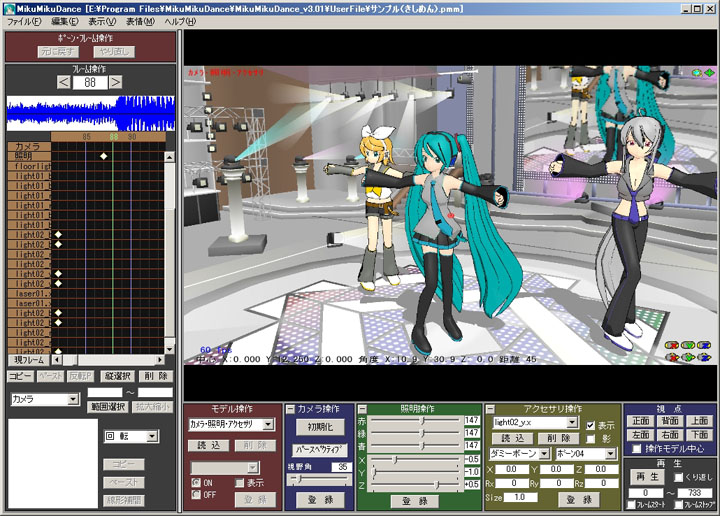The image size is (720, 516).
Task: Click the 範囲選択 button
Action: [107, 407]
